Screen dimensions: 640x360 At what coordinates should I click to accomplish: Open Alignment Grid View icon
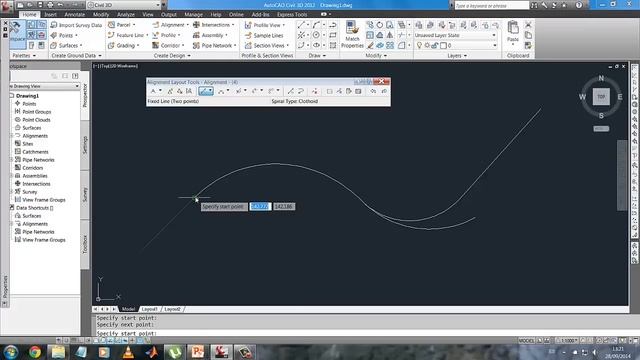[358, 91]
